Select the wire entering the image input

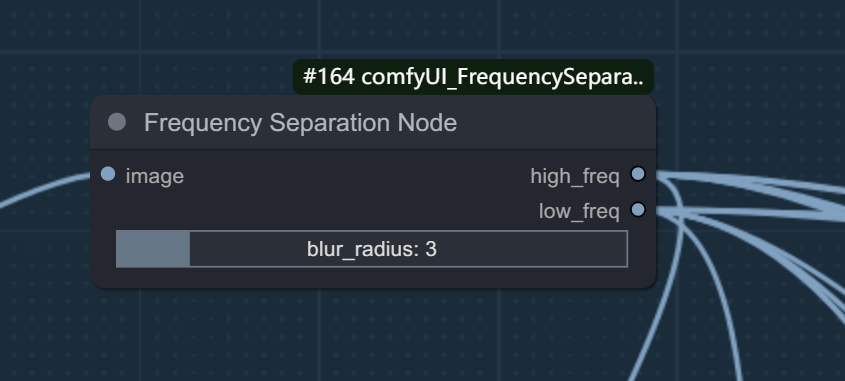point(43,190)
